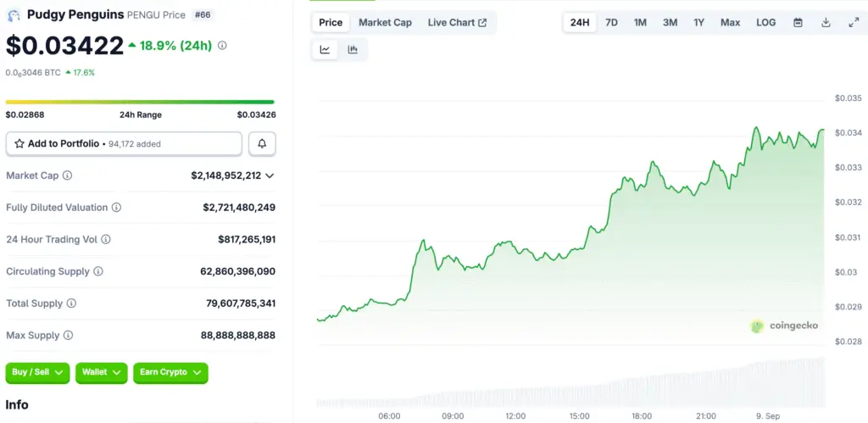
Task: Click the 24 Hour Trading Vol info icon
Action: (x=106, y=240)
